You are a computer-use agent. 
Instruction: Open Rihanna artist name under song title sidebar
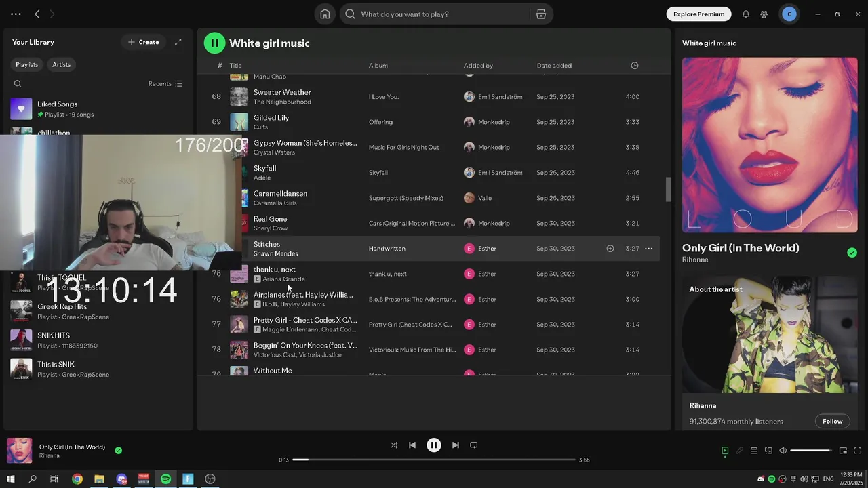tap(695, 260)
